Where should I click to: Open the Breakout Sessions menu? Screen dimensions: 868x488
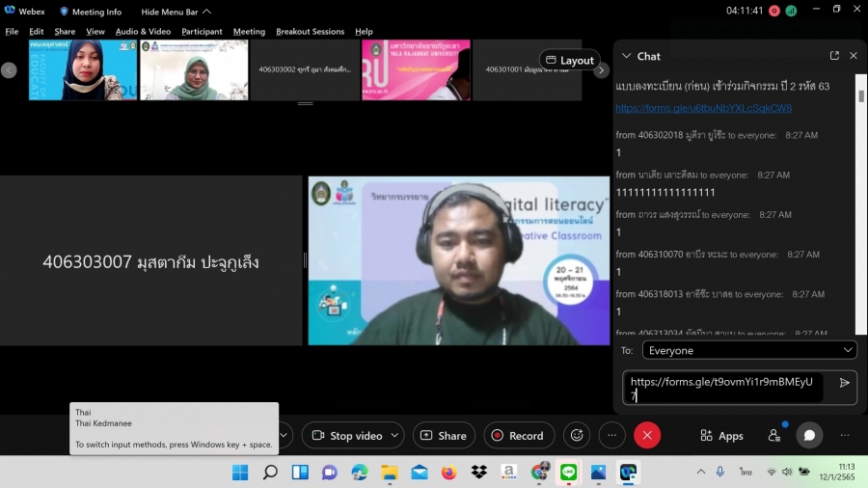(310, 32)
